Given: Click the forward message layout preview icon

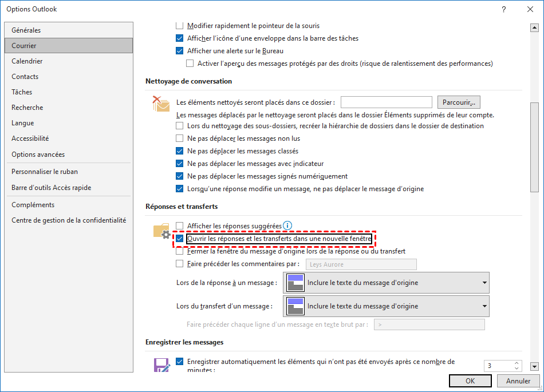Looking at the screenshot, I should [x=295, y=306].
